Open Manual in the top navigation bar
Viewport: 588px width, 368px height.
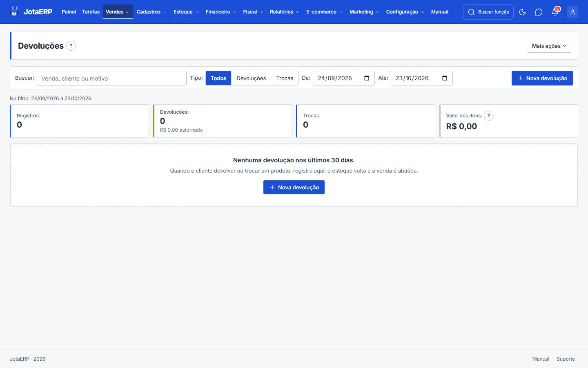(440, 12)
